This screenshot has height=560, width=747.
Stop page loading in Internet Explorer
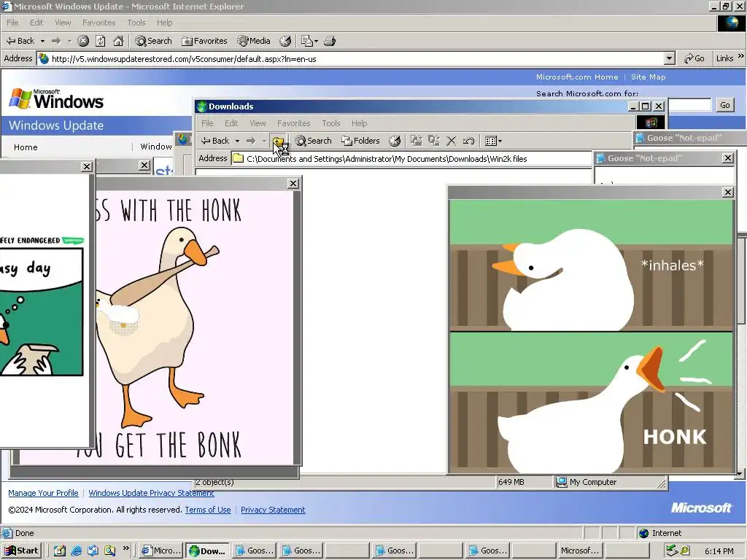[83, 41]
